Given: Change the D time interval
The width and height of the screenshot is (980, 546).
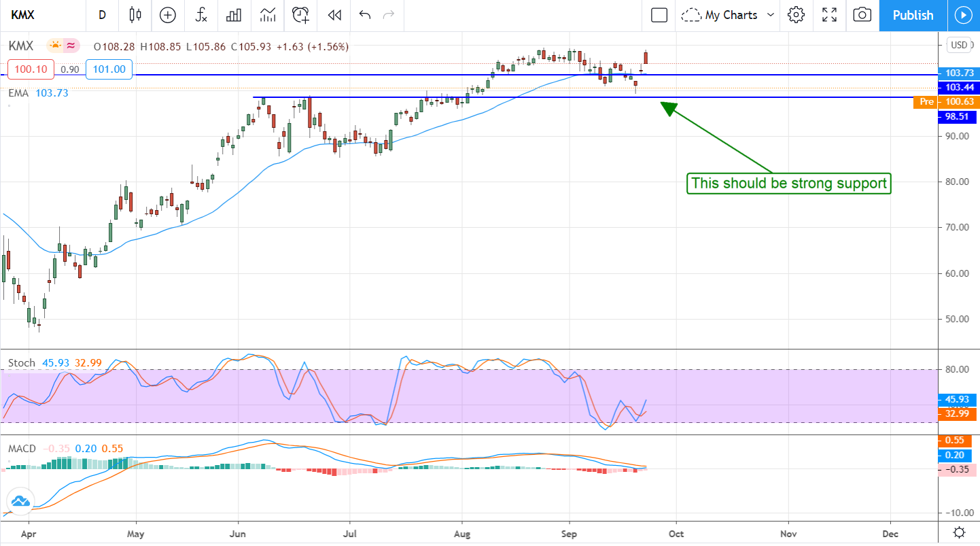Looking at the screenshot, I should tap(102, 15).
